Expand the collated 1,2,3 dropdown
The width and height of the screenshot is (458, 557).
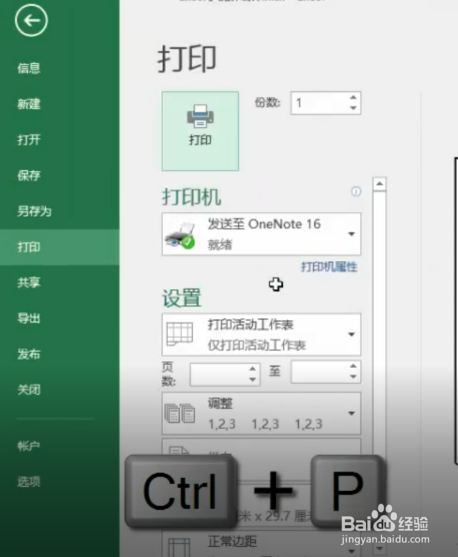tap(262, 413)
